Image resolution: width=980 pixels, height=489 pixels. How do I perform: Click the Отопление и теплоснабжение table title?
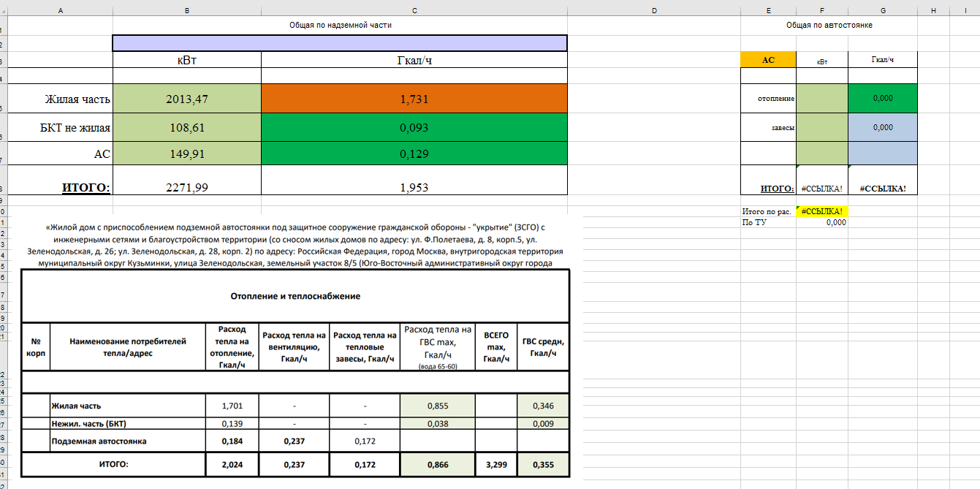[x=295, y=296]
